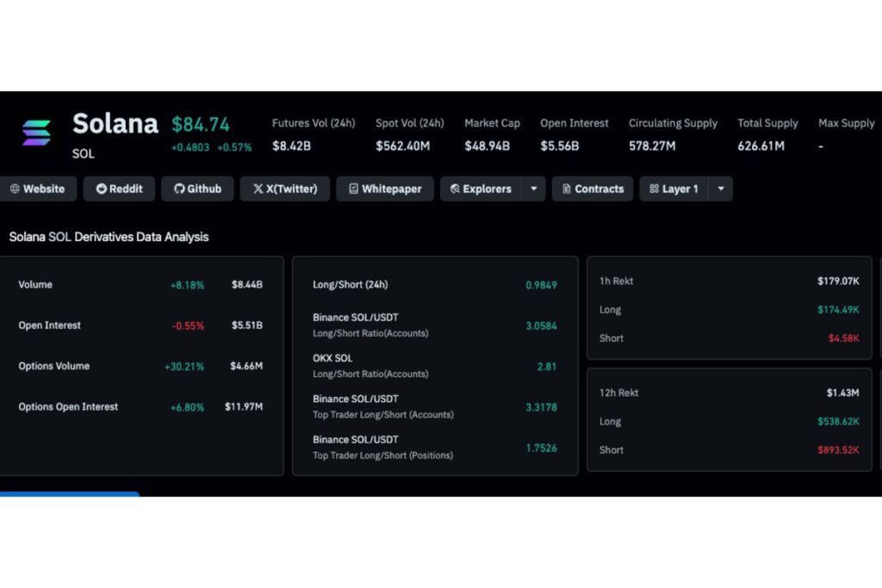
Task: Open the Whitepaper button
Action: click(x=385, y=189)
